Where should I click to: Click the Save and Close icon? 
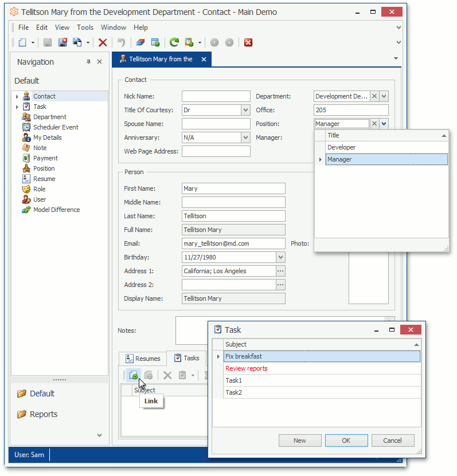[63, 42]
